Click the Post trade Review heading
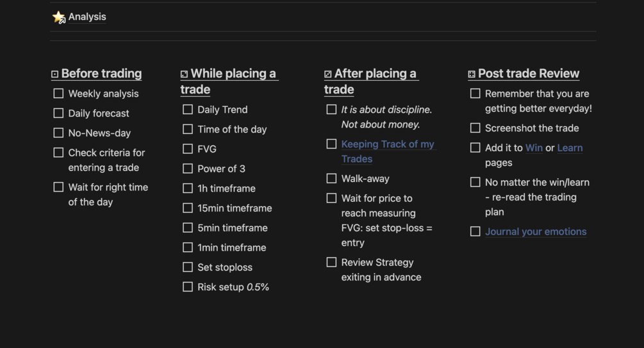Screen dimensions: 644x348 click(529, 74)
